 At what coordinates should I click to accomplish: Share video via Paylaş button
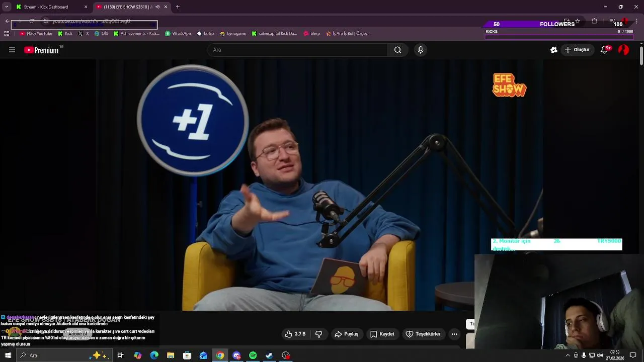347,334
